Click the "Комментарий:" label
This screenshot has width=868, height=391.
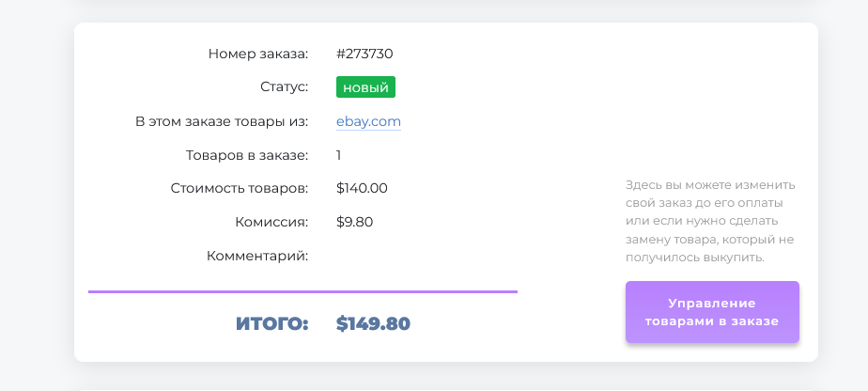click(256, 256)
